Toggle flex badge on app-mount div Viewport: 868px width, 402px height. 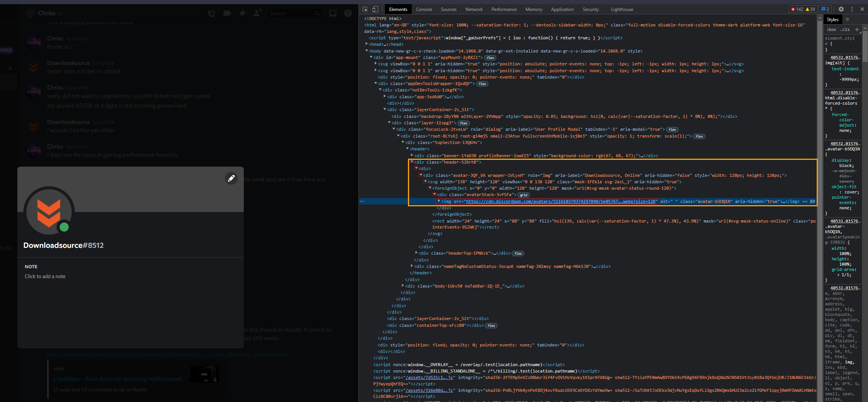pos(491,57)
